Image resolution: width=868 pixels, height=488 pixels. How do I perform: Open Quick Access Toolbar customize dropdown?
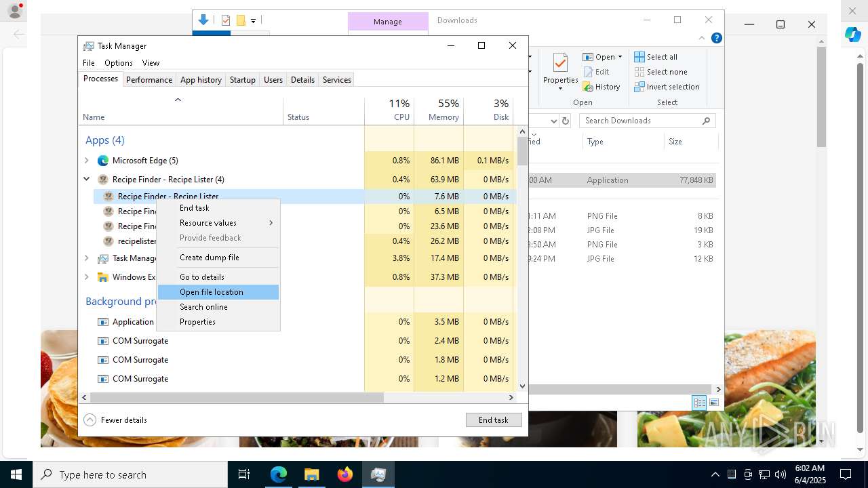[253, 21]
